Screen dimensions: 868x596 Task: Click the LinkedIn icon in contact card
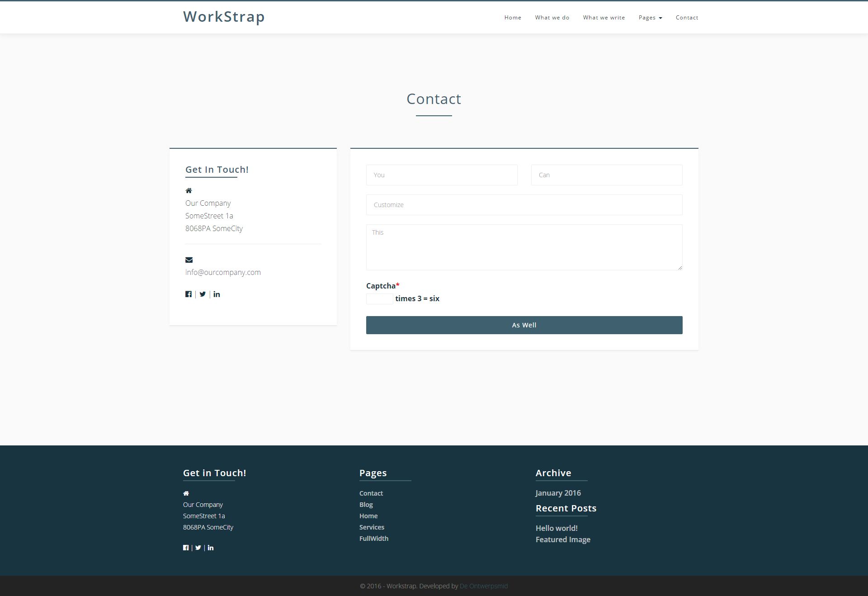click(x=217, y=294)
